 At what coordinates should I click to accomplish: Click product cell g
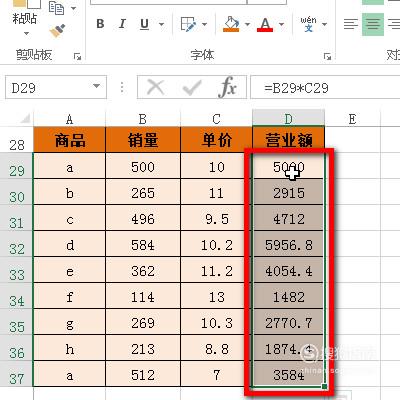[x=69, y=322]
